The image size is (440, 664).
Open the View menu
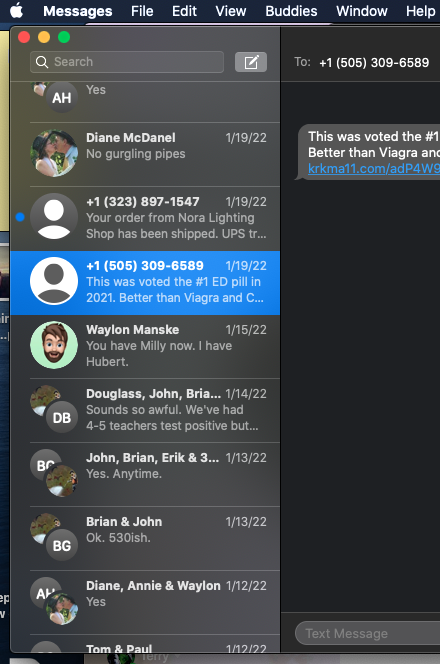231,11
